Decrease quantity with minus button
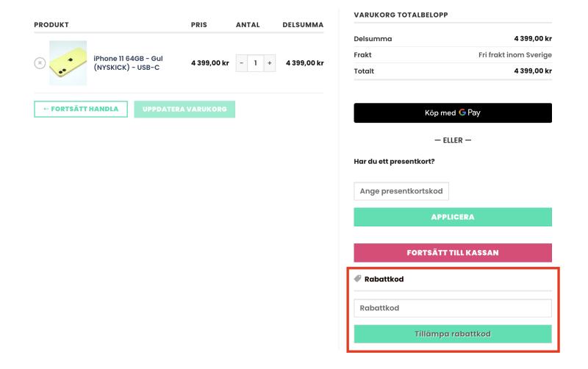The height and width of the screenshot is (369, 588). pyautogui.click(x=242, y=63)
